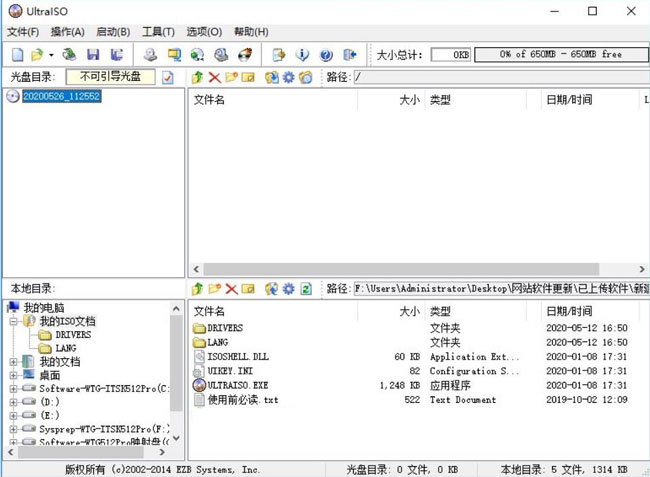Screen dimensions: 650x477
Task: Click the rename icon in disc pane toolbar
Action: tap(248, 77)
